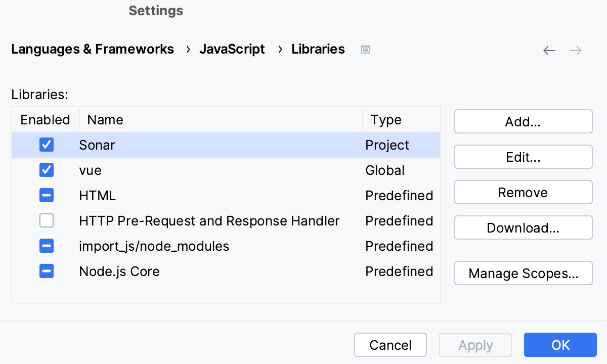Open Manage Scopes dialog

pyautogui.click(x=523, y=273)
